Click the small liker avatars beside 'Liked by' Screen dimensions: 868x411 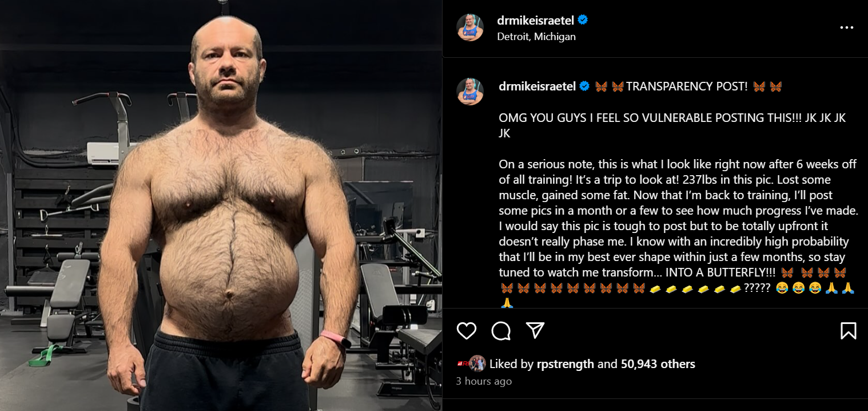(x=471, y=363)
